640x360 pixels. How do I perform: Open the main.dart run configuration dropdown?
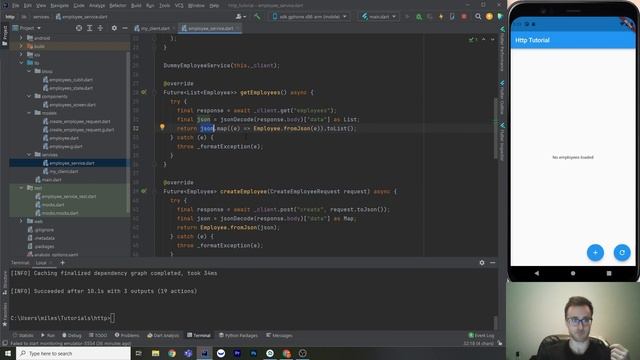click(x=379, y=17)
